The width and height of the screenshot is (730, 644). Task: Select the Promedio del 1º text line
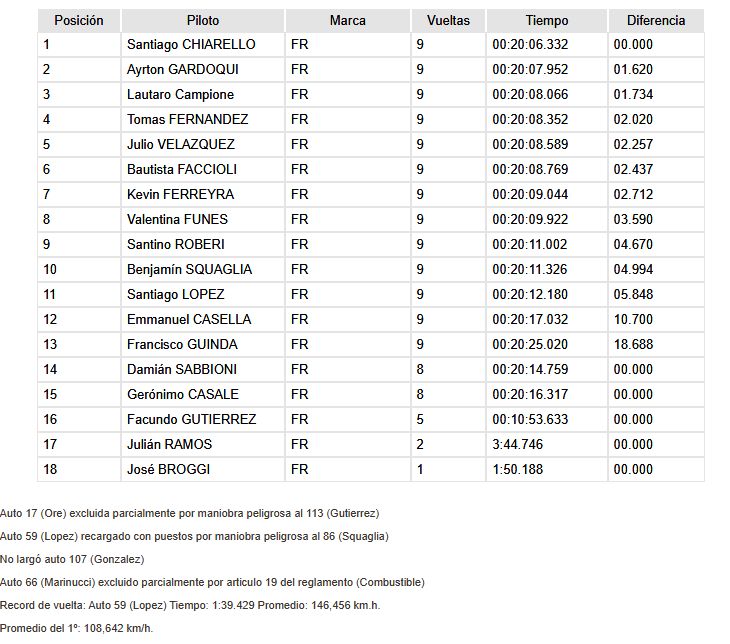pyautogui.click(x=76, y=628)
